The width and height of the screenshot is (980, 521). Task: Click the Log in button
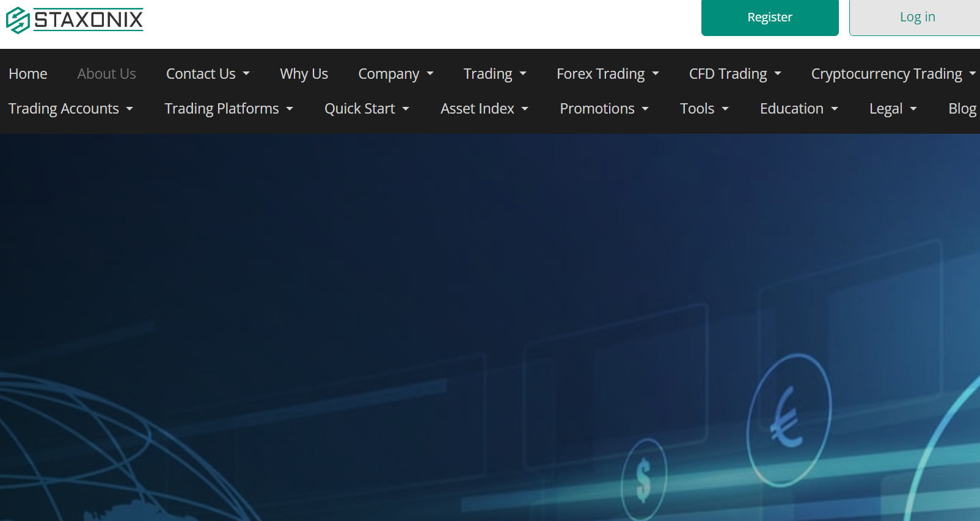[916, 18]
